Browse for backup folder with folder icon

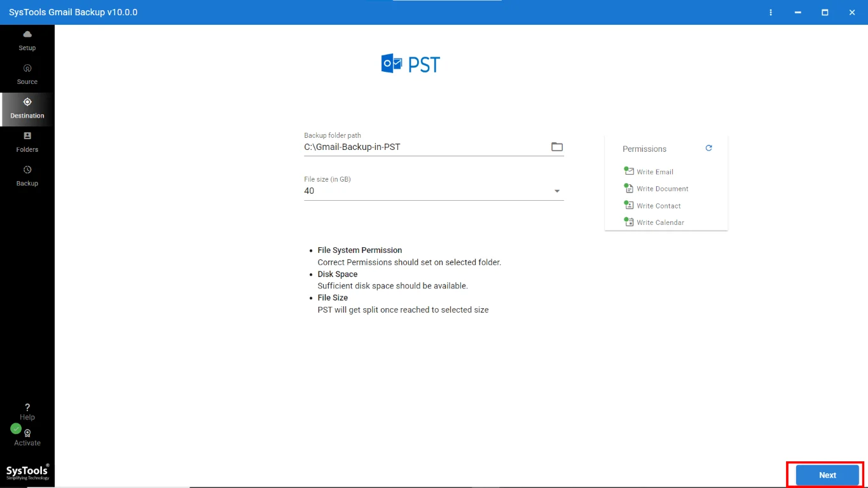coord(557,147)
